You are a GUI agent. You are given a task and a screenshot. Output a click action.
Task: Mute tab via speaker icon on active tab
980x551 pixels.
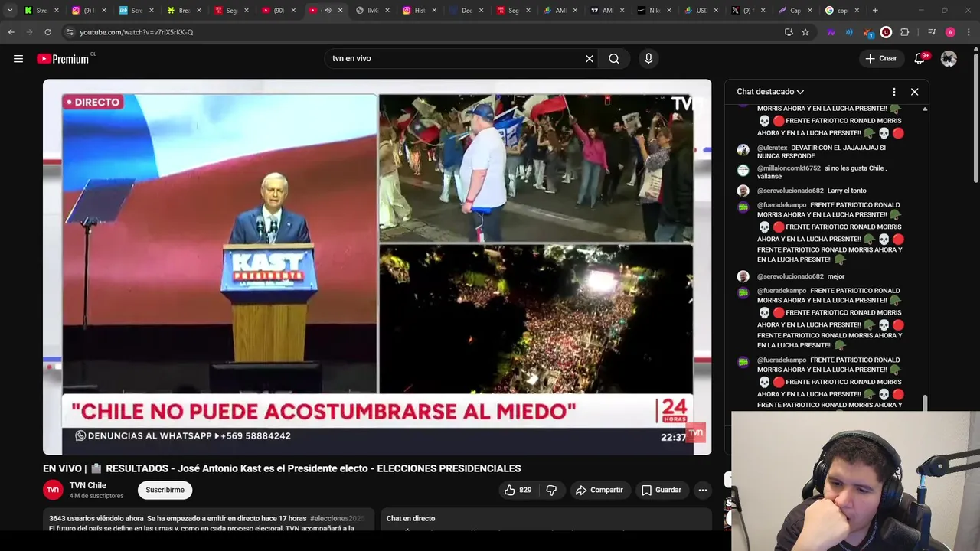click(328, 11)
